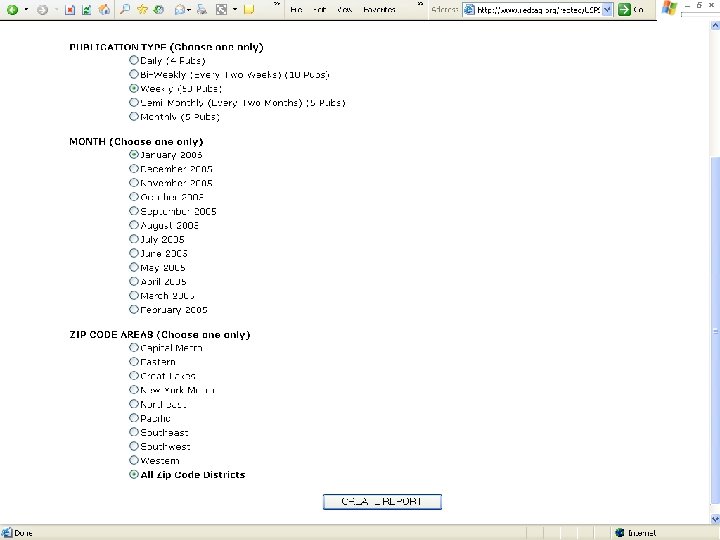This screenshot has width=720, height=540.
Task: Expand the standard toolbar overflow chevron
Action: click(x=276, y=4)
